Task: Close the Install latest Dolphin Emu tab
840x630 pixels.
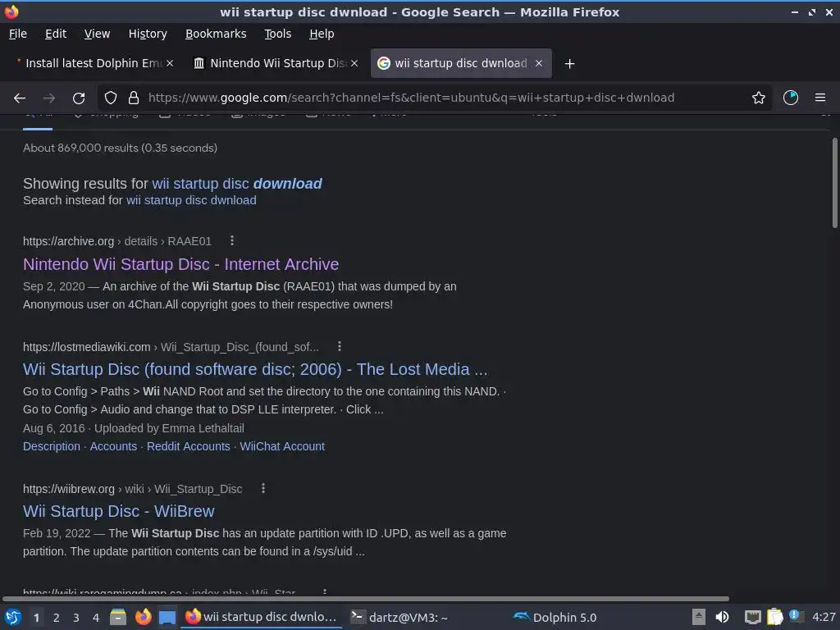Action: (170, 63)
